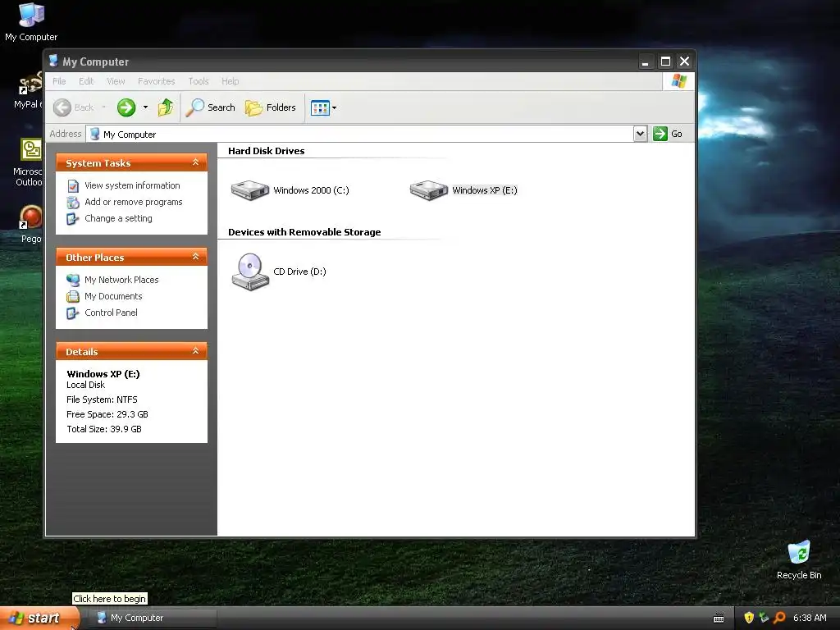The image size is (840, 630).
Task: Click the CD Drive (D:) label
Action: point(299,272)
